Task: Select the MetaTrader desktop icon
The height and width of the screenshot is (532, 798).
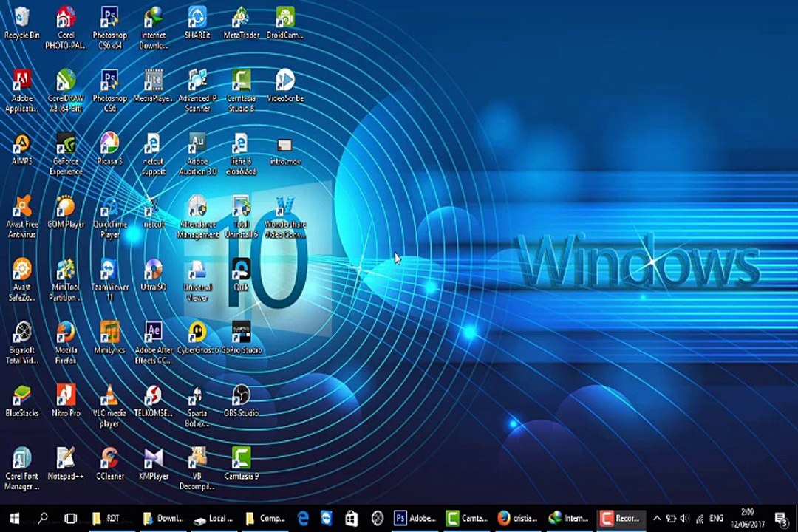Action: pos(241,23)
